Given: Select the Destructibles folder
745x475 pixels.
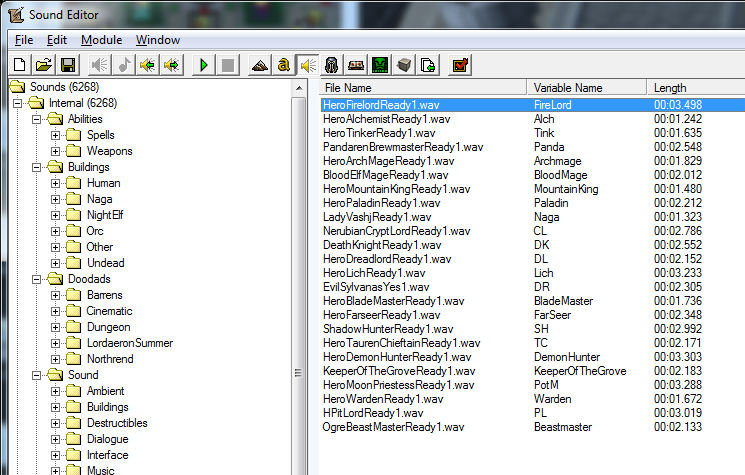Looking at the screenshot, I should 117,423.
